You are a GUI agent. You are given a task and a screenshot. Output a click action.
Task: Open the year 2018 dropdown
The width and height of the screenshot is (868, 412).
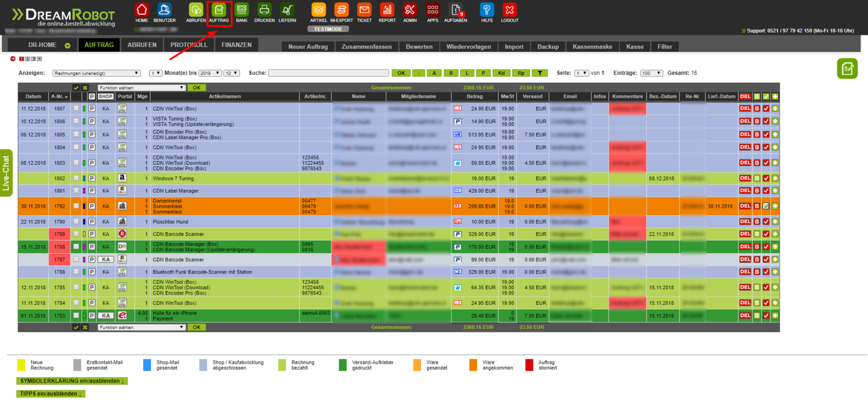[x=210, y=73]
